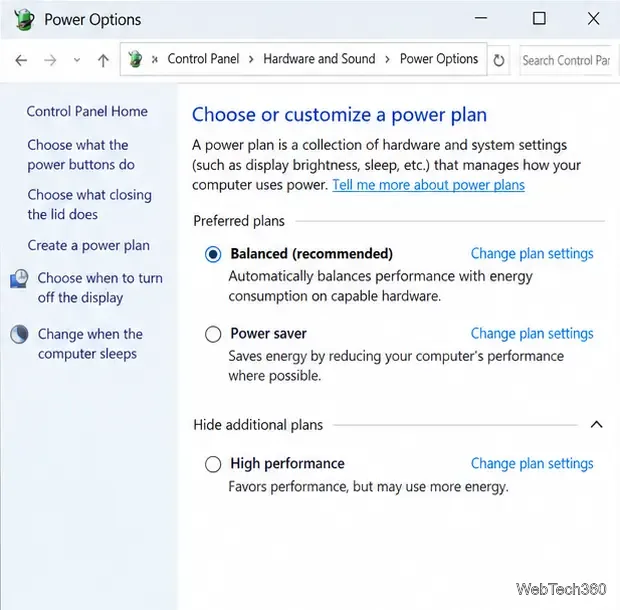Click the Search Control Panel field
The width and height of the screenshot is (620, 610).
tap(567, 60)
